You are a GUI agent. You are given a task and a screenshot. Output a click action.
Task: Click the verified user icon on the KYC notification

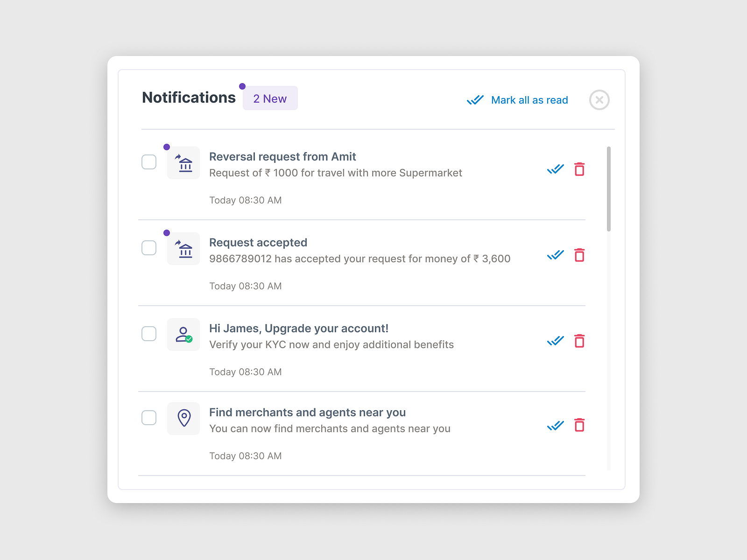tap(183, 334)
